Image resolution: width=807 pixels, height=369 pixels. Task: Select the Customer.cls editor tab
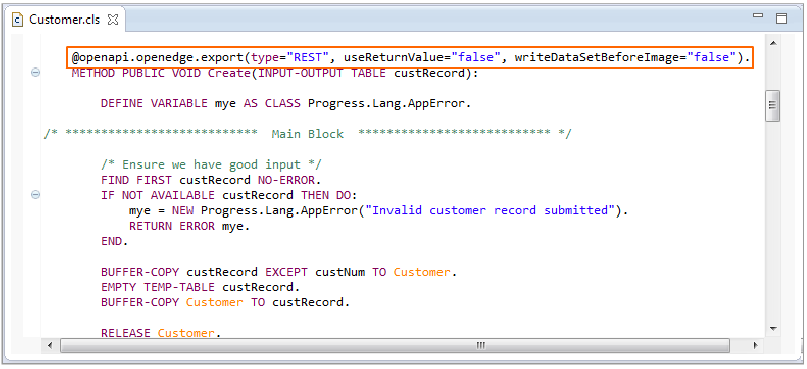[66, 20]
